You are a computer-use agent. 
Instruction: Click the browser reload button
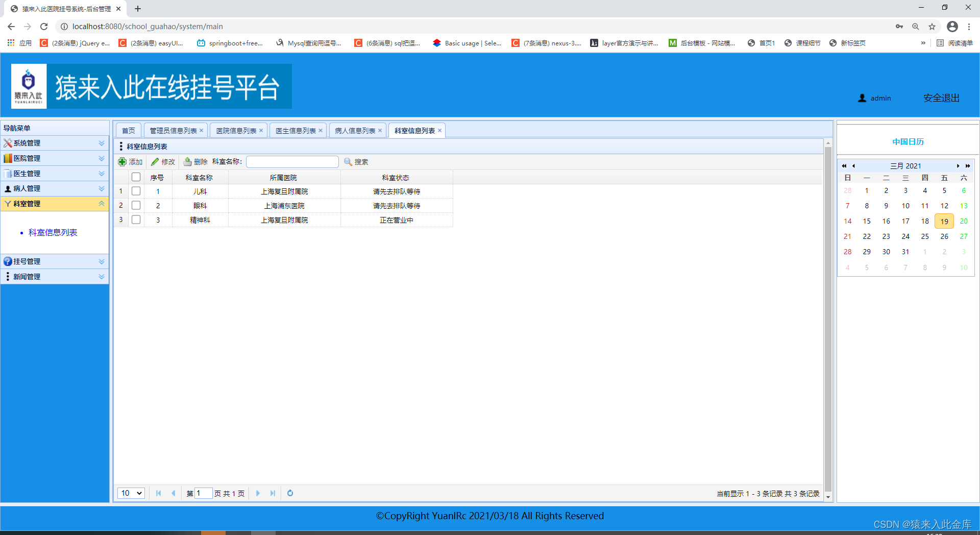(x=44, y=27)
